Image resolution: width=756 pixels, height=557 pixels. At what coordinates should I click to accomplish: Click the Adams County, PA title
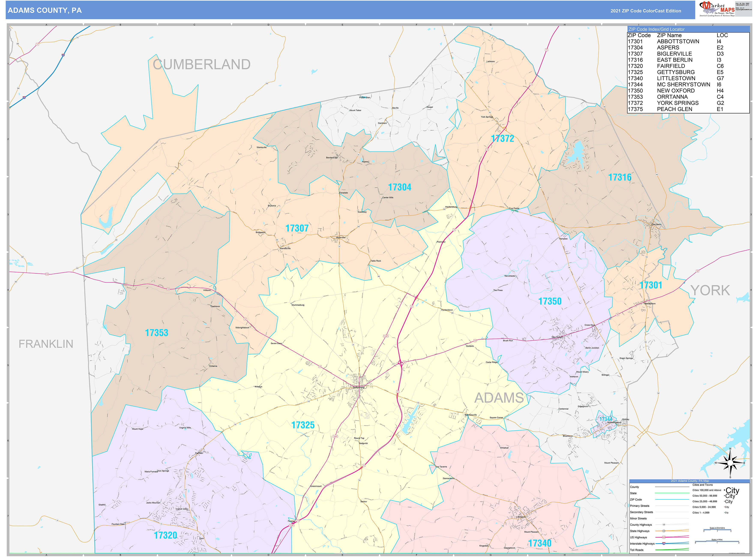(45, 10)
